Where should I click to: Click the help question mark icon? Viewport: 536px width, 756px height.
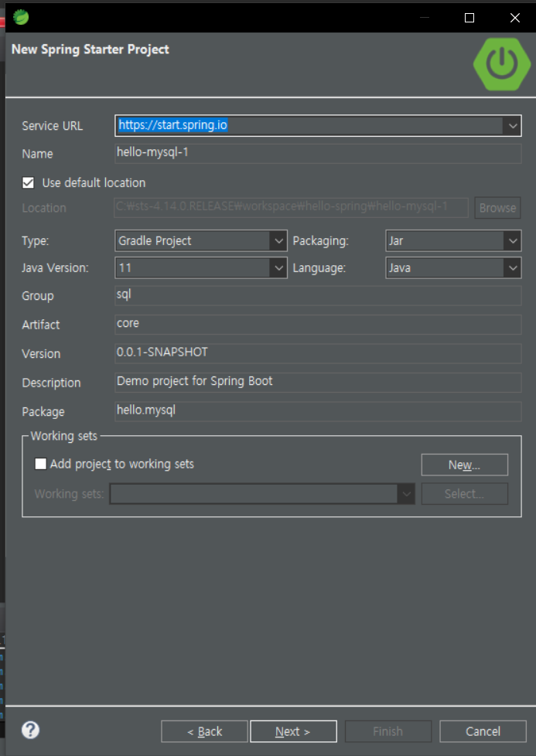(30, 730)
